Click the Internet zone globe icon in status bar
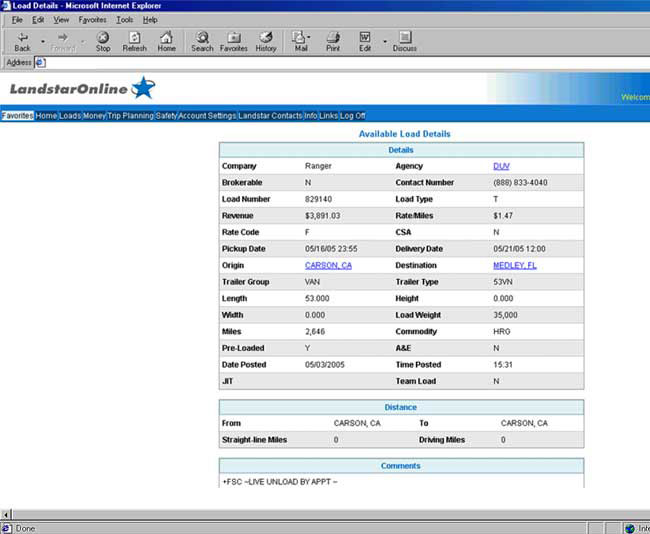This screenshot has width=650, height=534. pyautogui.click(x=630, y=529)
